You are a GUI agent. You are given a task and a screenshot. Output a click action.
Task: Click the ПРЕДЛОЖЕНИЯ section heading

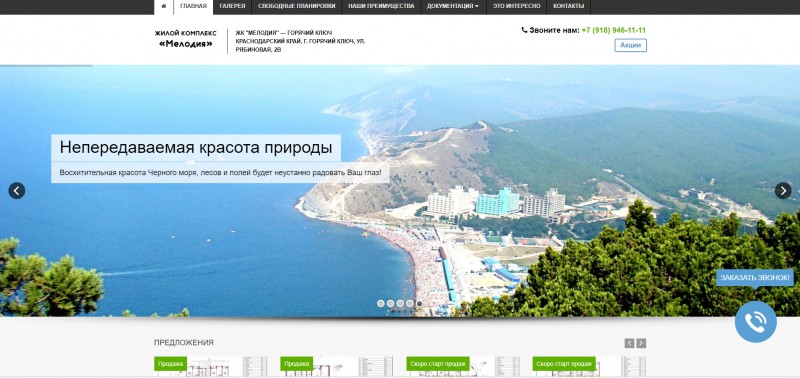coord(184,343)
